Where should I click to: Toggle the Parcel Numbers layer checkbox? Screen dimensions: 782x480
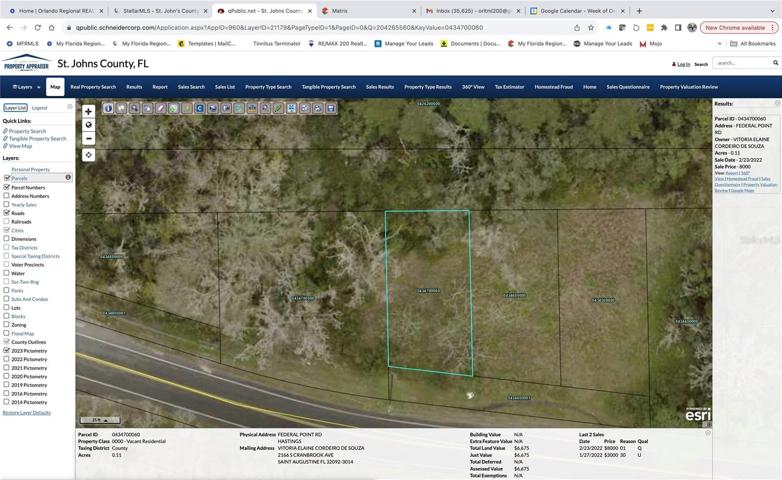6,187
